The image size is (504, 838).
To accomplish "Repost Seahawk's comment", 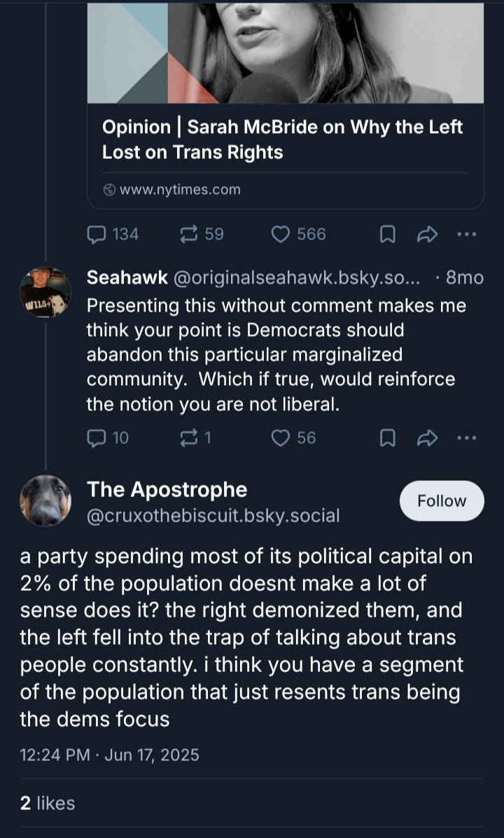I will coord(188,438).
